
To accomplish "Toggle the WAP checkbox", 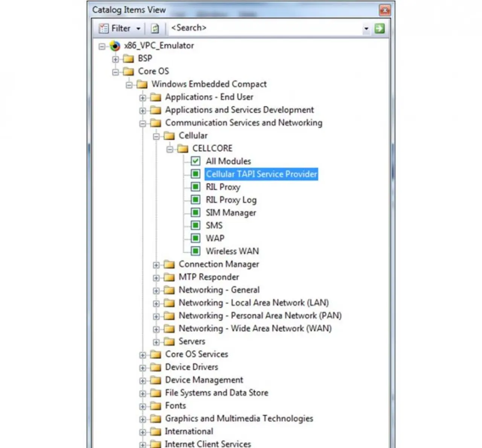I will click(195, 238).
